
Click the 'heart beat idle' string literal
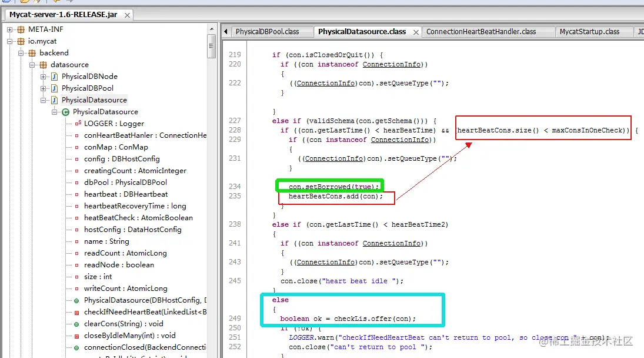[360, 281]
